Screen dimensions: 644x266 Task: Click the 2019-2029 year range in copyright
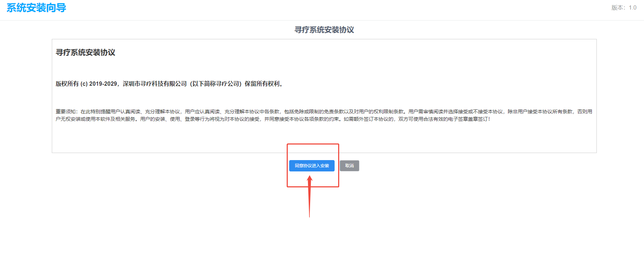coord(103,84)
